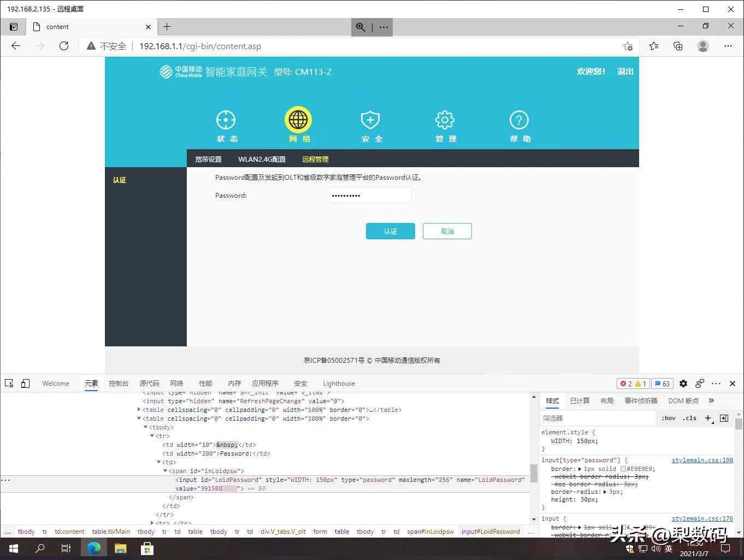Open the DevTools customize ellipsis menu
The height and width of the screenshot is (560, 744).
(716, 384)
